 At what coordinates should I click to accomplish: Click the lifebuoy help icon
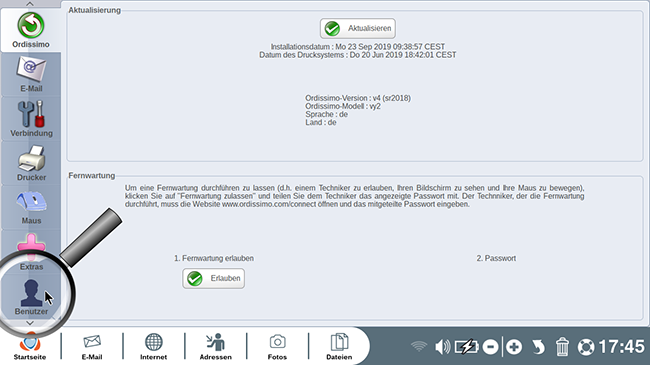(586, 347)
